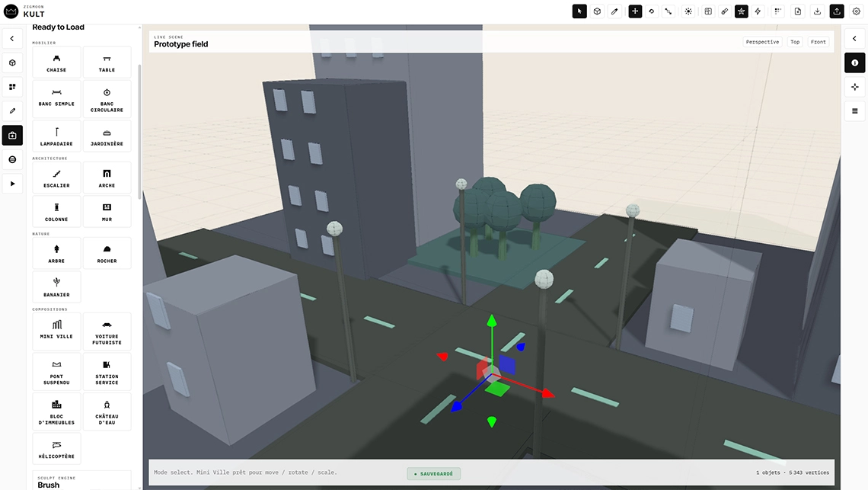
Task: Click the download import icon in toolbar
Action: 817,11
